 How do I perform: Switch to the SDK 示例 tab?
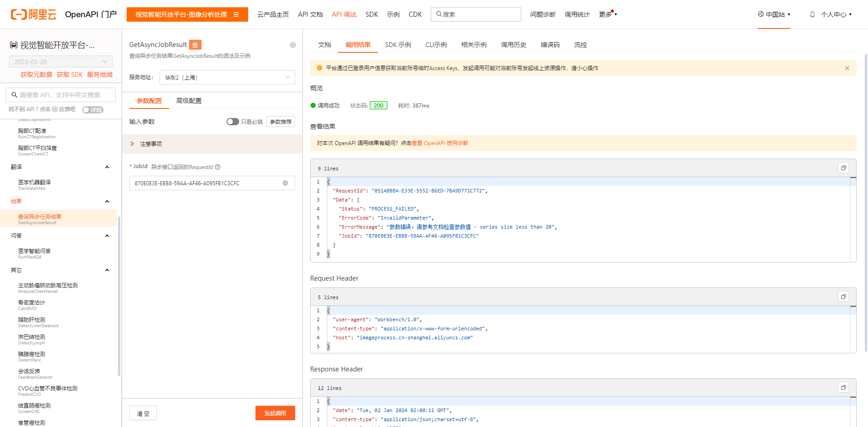click(398, 45)
